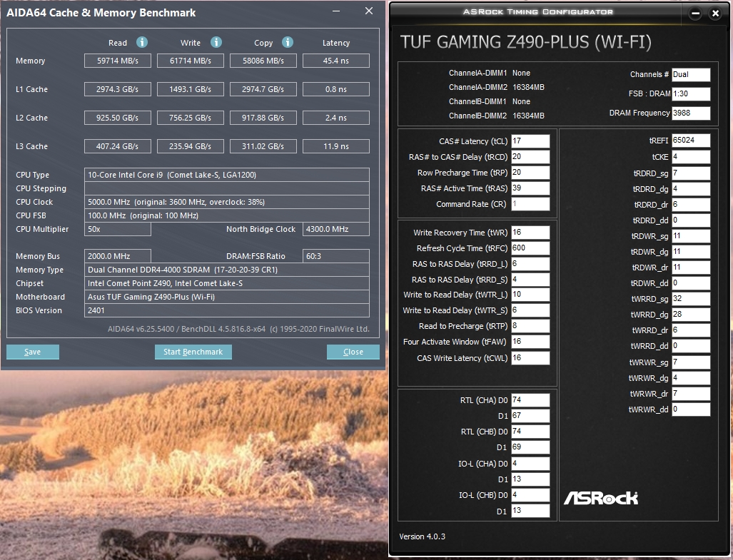
Task: Click L3 Cache latency 11.9 ns
Action: (336, 146)
